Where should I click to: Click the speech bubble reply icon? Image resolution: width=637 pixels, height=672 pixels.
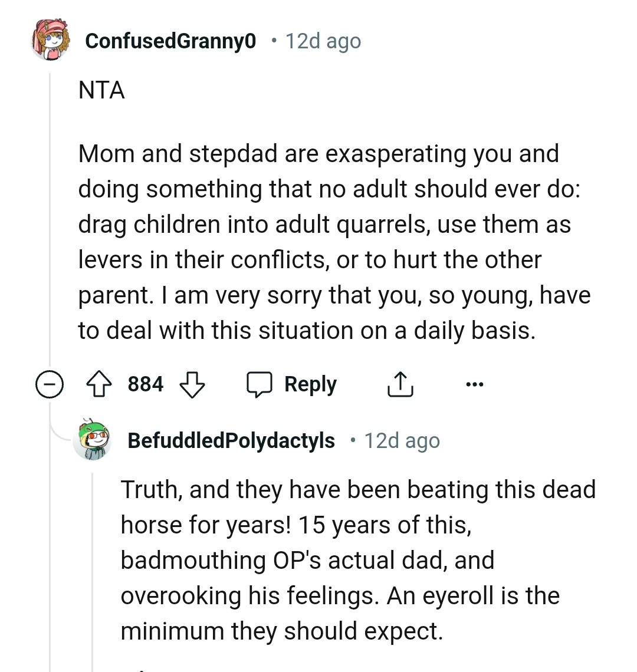[258, 385]
